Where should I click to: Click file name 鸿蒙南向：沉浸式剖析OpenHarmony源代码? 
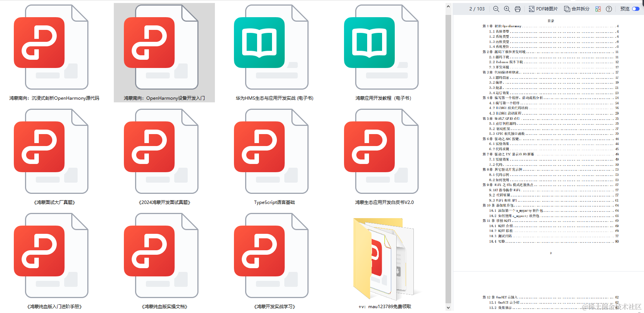pos(54,98)
